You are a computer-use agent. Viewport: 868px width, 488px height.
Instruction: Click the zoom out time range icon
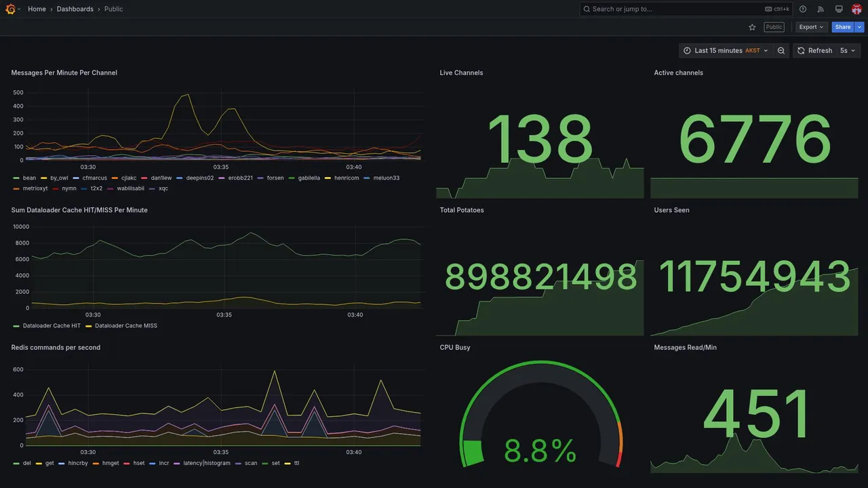[x=781, y=51]
